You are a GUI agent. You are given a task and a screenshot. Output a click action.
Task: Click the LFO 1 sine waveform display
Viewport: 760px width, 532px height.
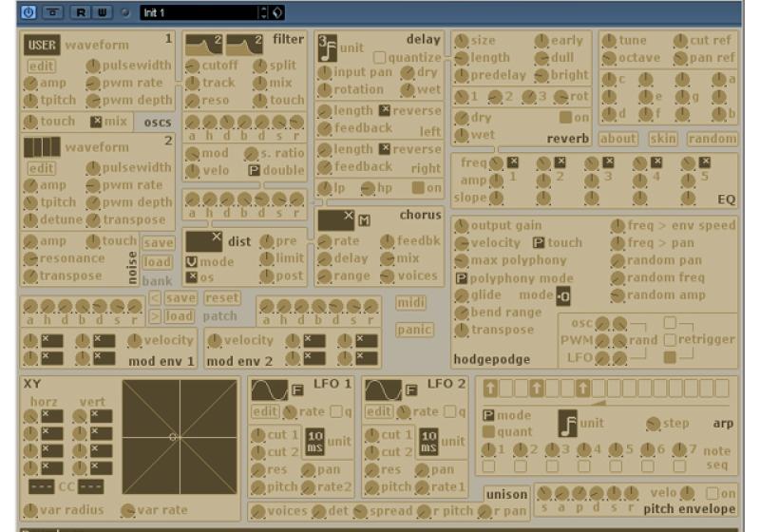[268, 390]
